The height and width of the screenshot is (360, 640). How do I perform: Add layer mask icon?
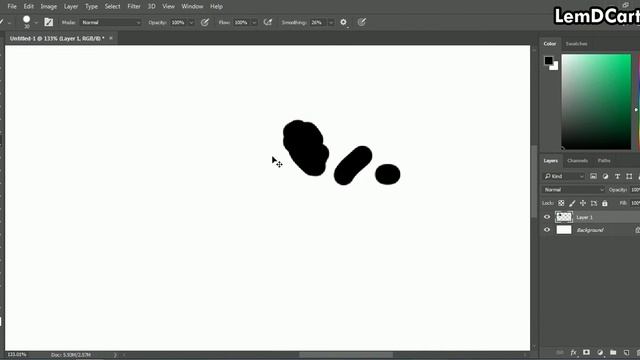tap(587, 352)
